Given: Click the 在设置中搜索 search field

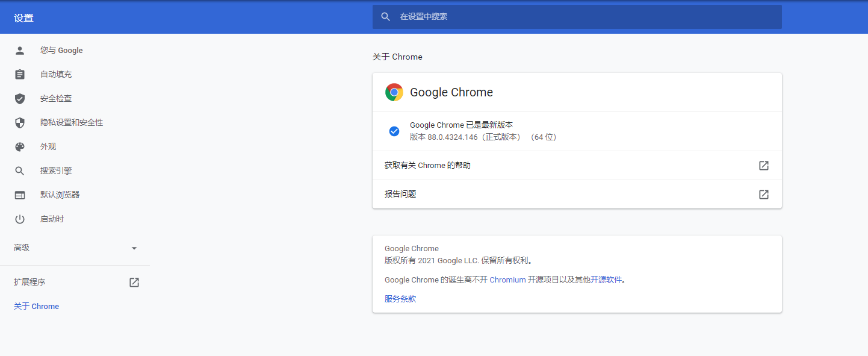Looking at the screenshot, I should pos(577,17).
